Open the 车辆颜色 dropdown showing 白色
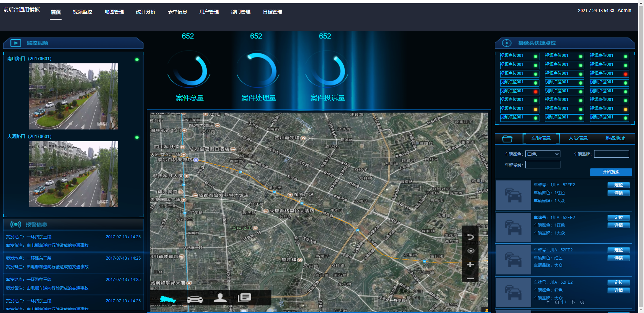 [543, 154]
